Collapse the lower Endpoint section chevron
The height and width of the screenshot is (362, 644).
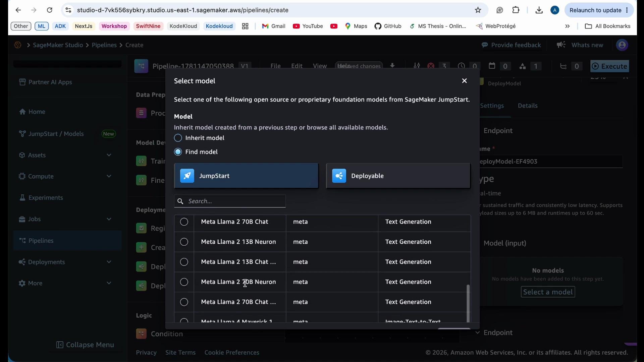[x=478, y=333]
